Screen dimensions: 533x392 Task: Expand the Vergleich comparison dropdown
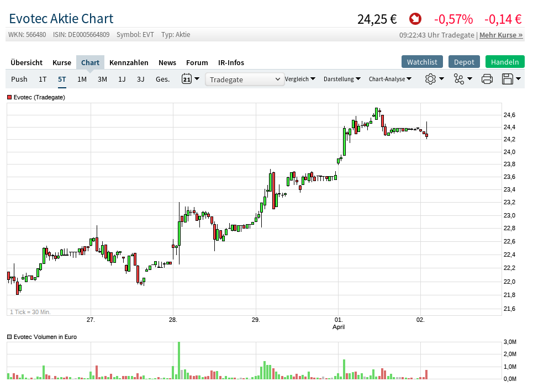click(300, 79)
